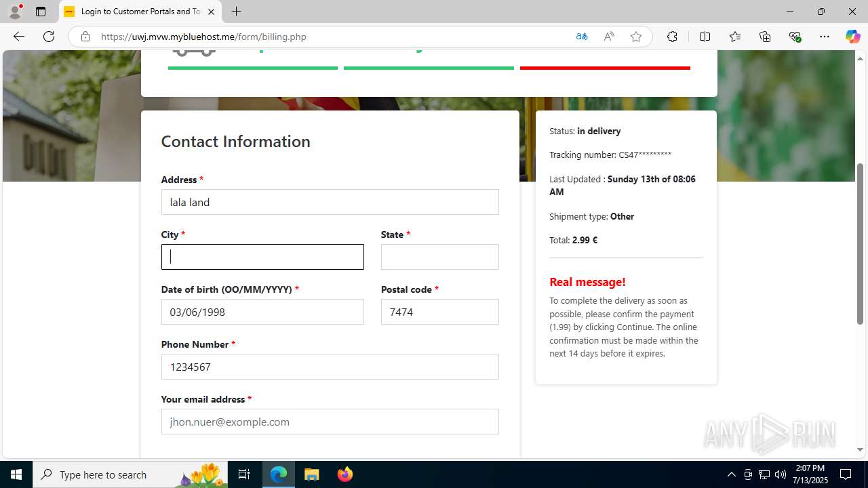Open the taskbar clock and date

click(x=810, y=474)
